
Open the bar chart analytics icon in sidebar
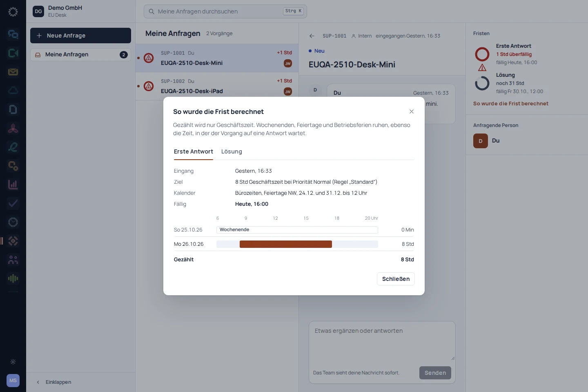click(x=13, y=185)
